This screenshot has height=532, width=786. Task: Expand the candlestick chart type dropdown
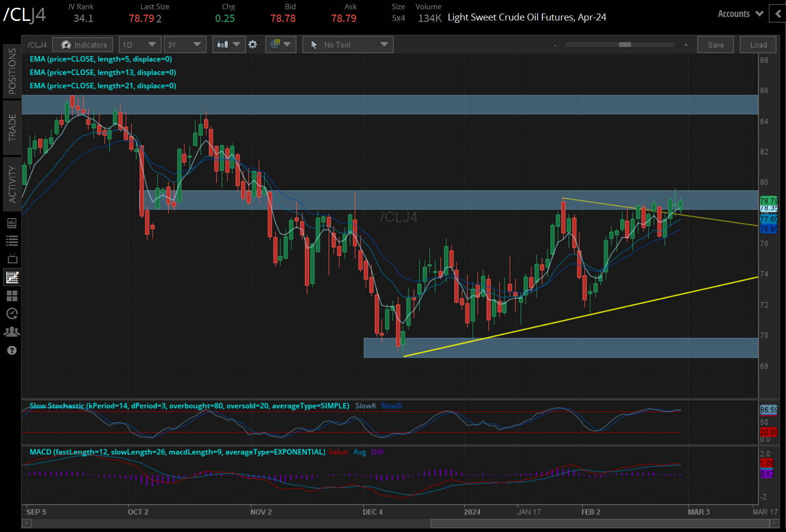pos(228,45)
